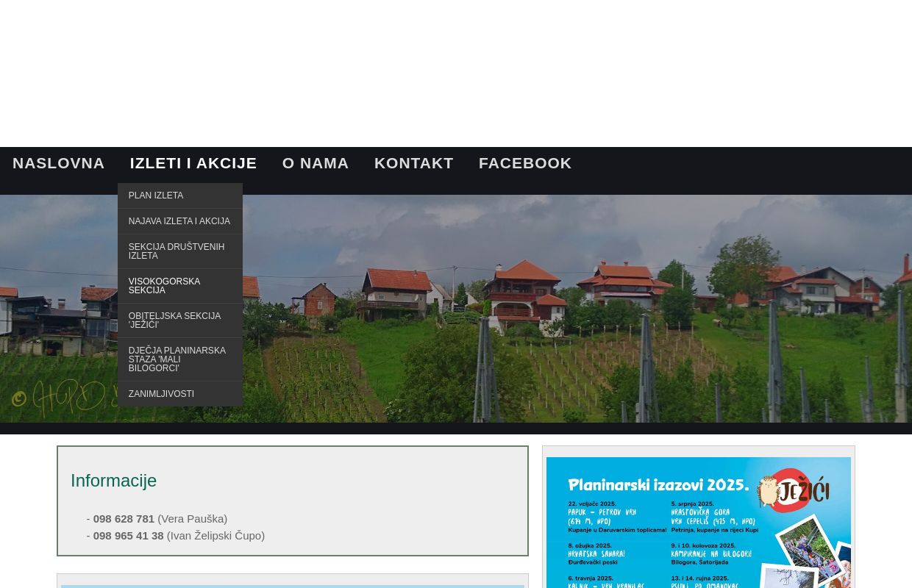Click the Informacije heading

[x=114, y=481]
